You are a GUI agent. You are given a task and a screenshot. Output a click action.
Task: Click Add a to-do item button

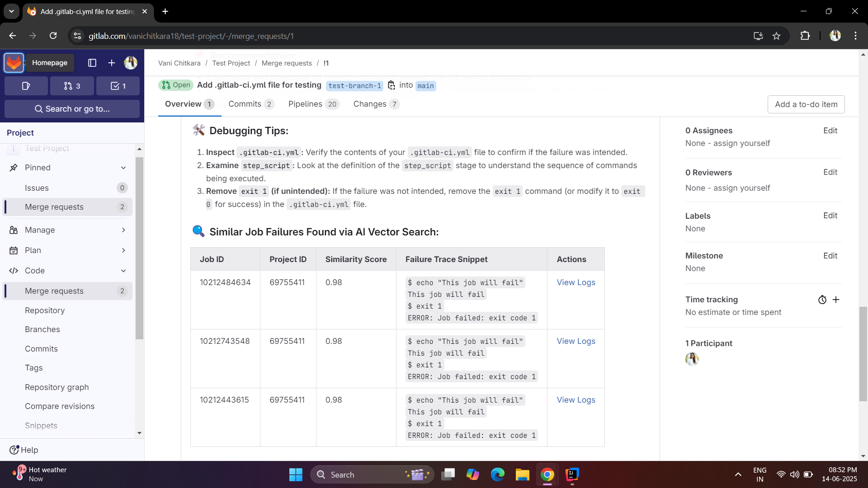point(806,104)
